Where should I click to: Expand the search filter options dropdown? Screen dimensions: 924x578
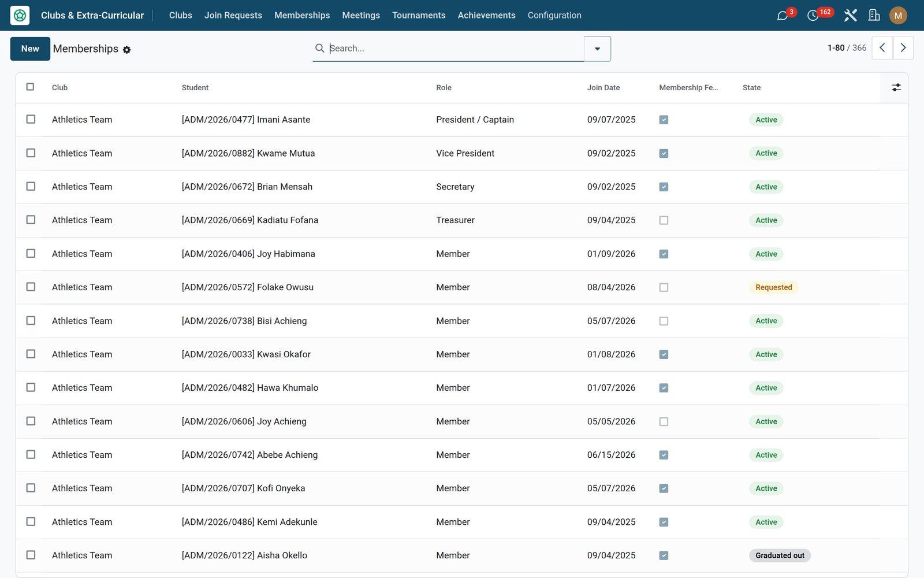pos(597,49)
